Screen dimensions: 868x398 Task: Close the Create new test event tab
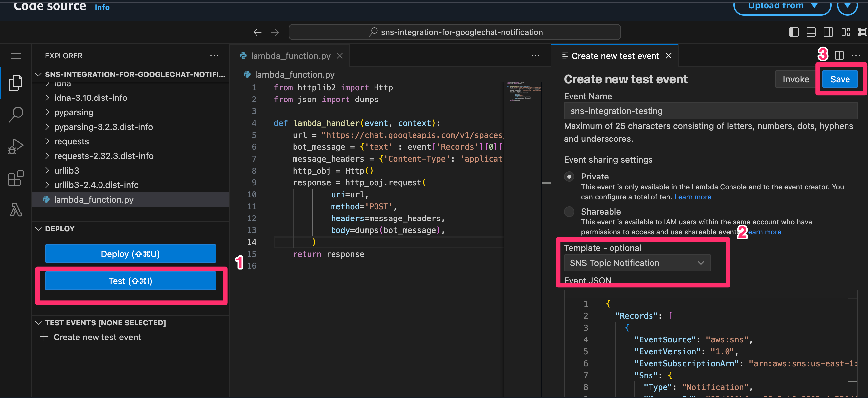[669, 56]
